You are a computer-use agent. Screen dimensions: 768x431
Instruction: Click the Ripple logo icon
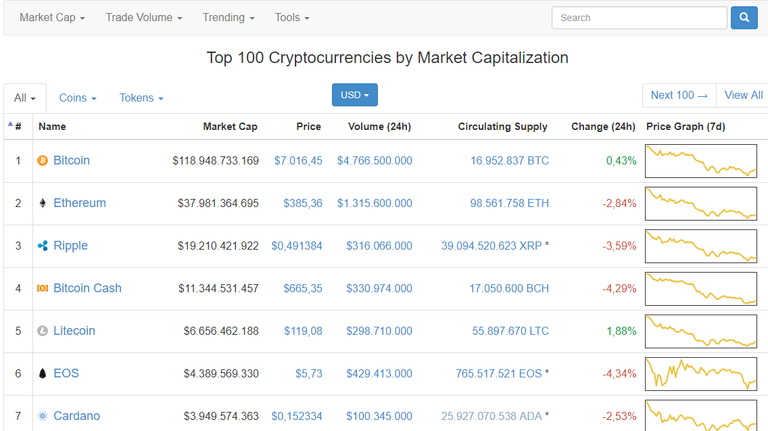43,246
